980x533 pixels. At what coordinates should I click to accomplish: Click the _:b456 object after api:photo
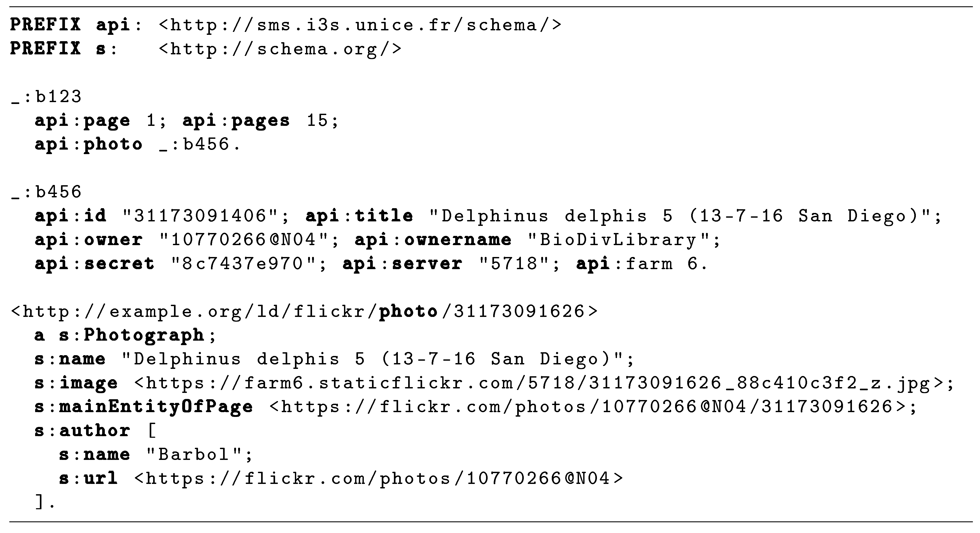[x=199, y=145]
